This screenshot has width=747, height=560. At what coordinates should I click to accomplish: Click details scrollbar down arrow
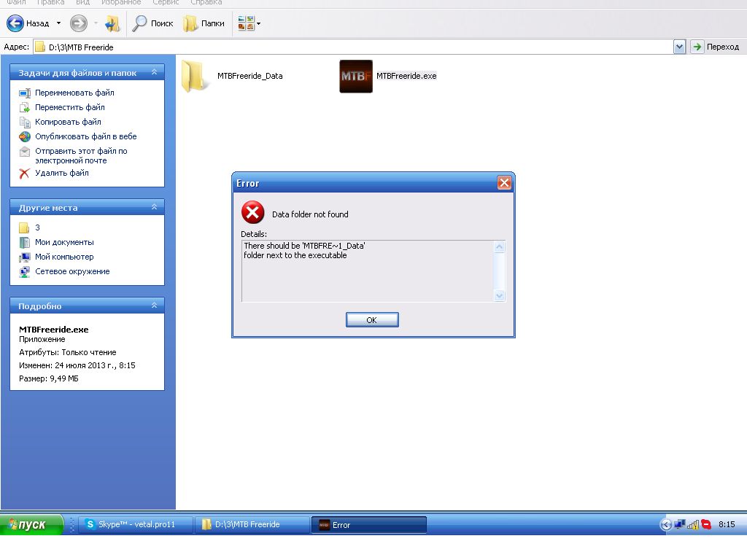(x=499, y=296)
